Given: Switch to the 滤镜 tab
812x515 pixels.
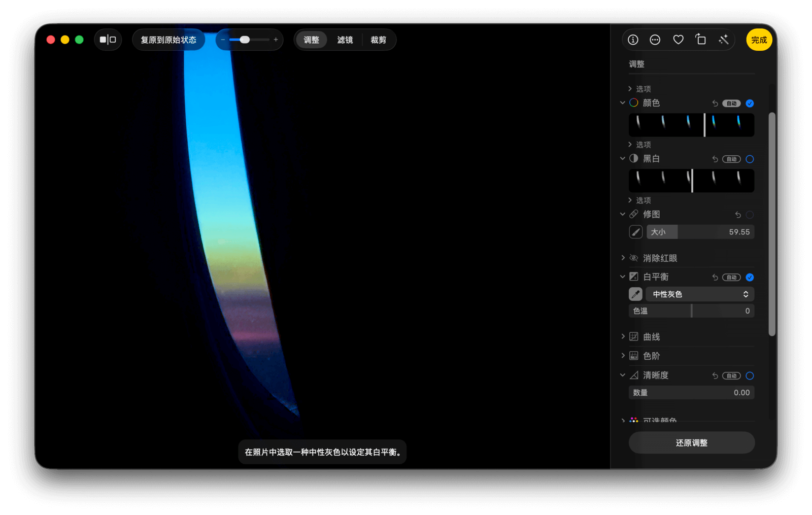Looking at the screenshot, I should 345,40.
